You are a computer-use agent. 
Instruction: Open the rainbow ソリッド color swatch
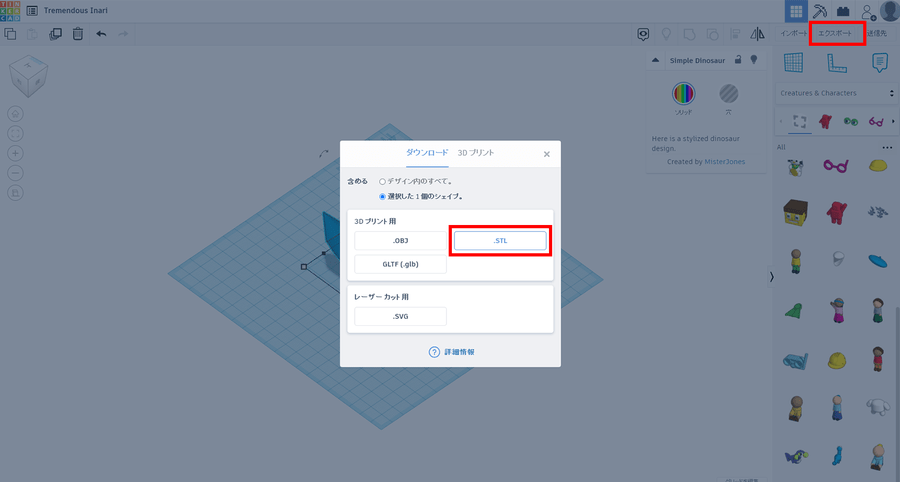[683, 93]
